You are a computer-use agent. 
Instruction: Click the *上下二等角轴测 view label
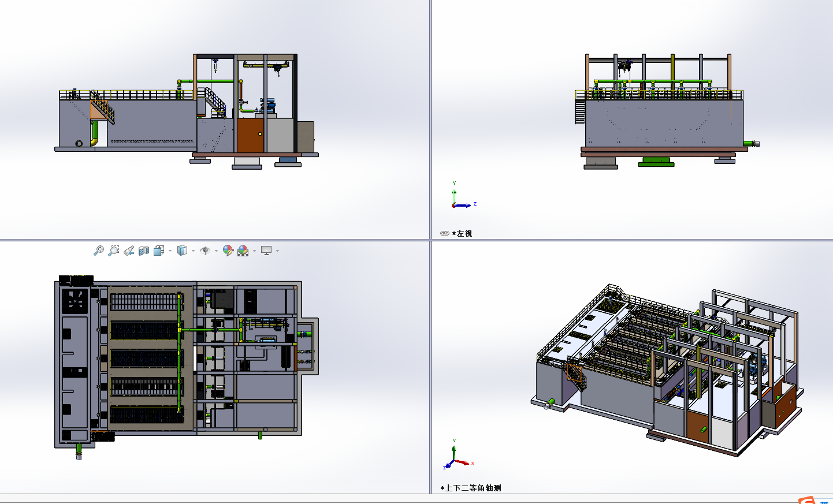(x=471, y=488)
